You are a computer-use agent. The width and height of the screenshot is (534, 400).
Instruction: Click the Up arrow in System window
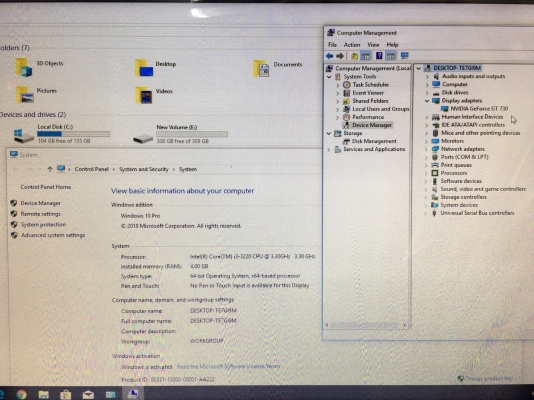point(50,169)
